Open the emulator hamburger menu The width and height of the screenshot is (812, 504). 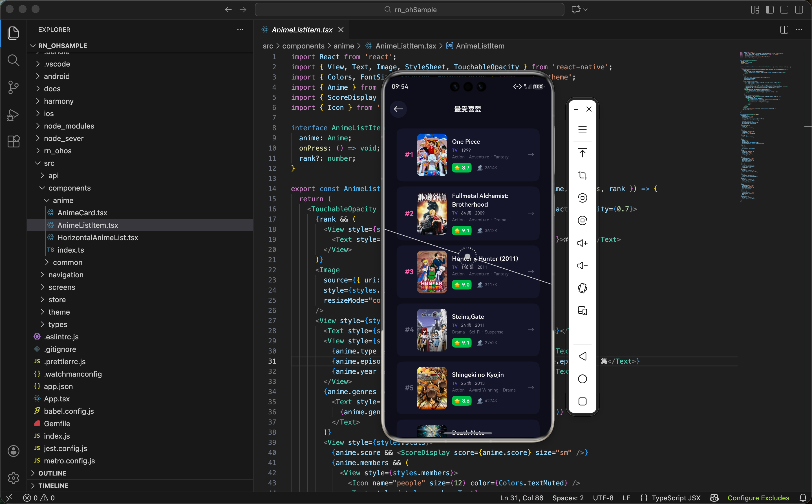582,130
